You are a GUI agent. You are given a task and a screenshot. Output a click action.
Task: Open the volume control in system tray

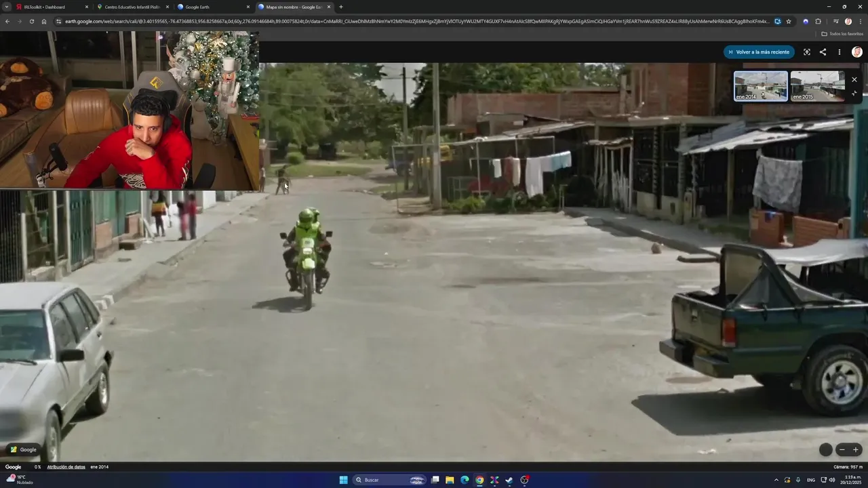[x=832, y=480]
